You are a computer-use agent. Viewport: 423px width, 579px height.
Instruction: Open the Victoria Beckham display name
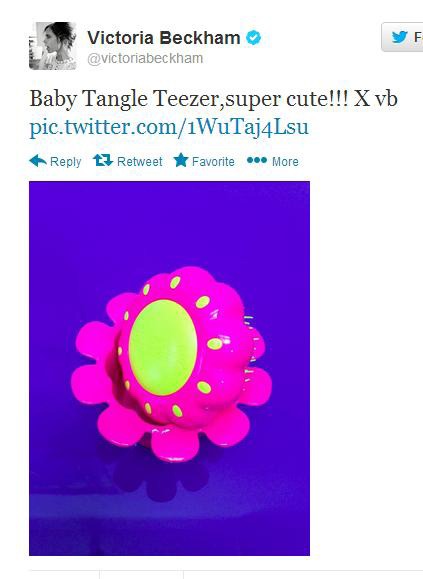(x=164, y=38)
